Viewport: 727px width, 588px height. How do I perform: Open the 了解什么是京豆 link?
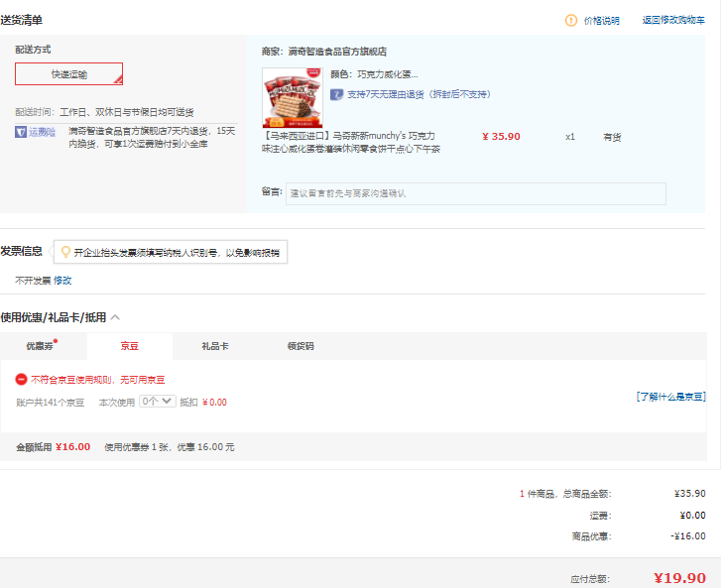[x=670, y=396]
